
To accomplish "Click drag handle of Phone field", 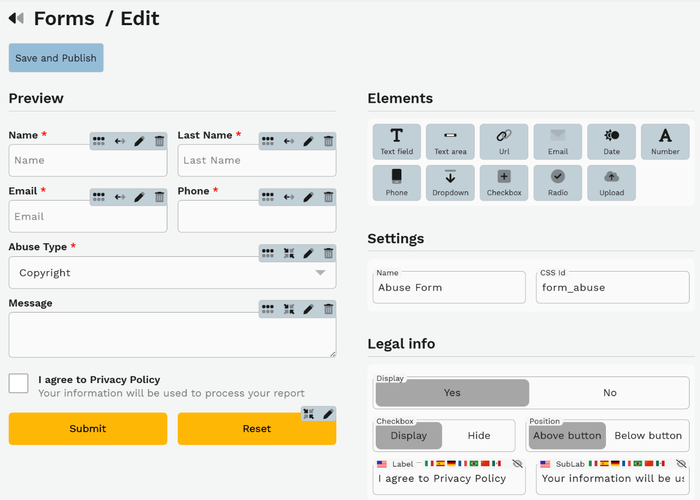I will pyautogui.click(x=268, y=197).
